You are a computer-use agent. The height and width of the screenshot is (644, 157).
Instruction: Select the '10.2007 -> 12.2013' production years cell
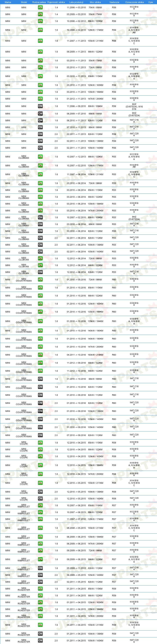coord(76,157)
